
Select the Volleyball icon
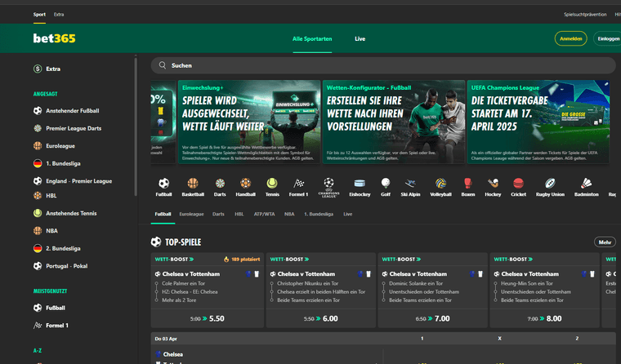pyautogui.click(x=440, y=184)
